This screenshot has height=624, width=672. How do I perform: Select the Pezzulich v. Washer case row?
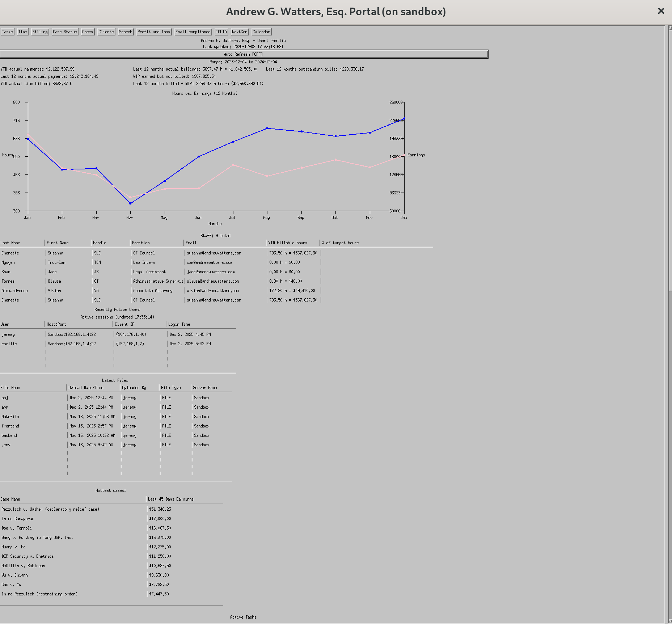(x=50, y=509)
